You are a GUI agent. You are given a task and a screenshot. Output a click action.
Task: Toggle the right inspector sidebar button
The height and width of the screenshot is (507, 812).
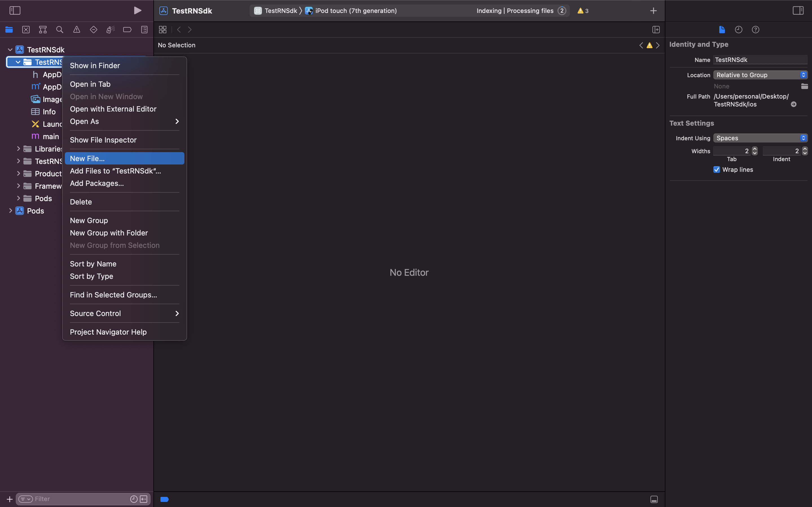click(x=798, y=11)
